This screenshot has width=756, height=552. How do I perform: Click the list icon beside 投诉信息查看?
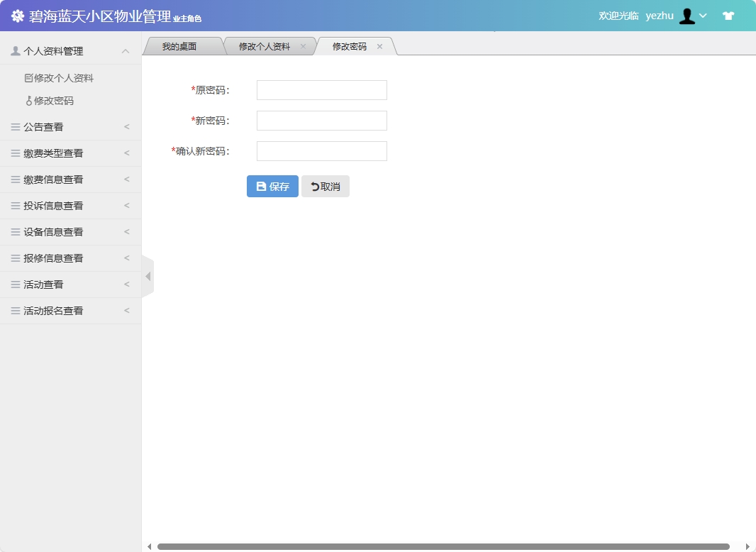coord(15,206)
